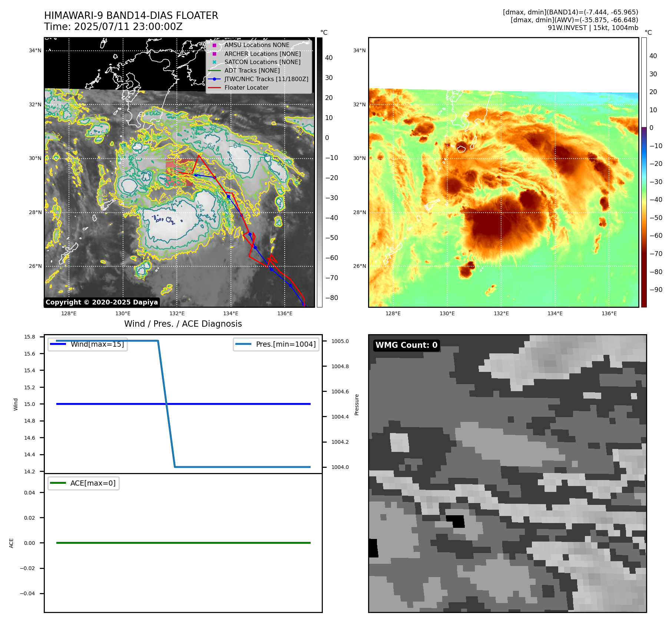Click the grayscale temperature colorbar
This screenshot has width=672, height=626.
(320, 172)
